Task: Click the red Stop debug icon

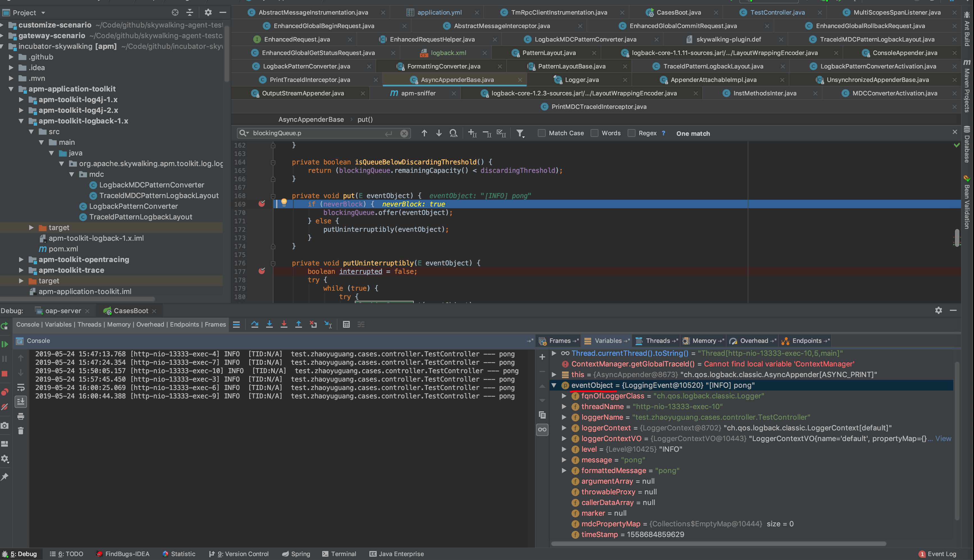Action: (5, 373)
